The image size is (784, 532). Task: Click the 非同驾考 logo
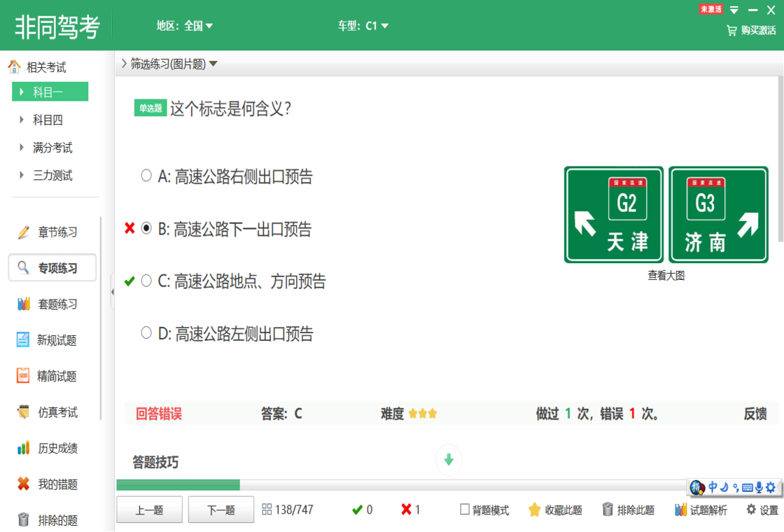pos(57,27)
